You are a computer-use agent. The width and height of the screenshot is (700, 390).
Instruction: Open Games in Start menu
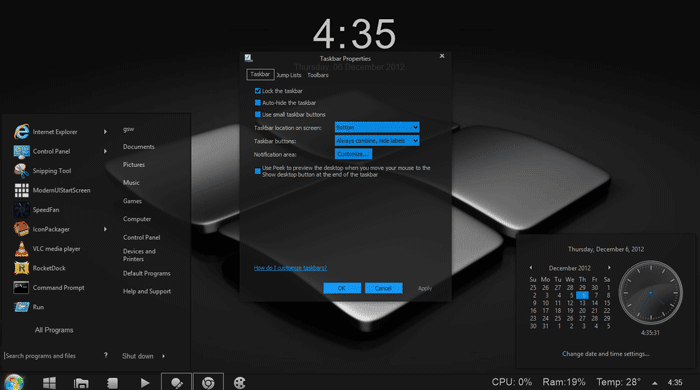tap(132, 201)
